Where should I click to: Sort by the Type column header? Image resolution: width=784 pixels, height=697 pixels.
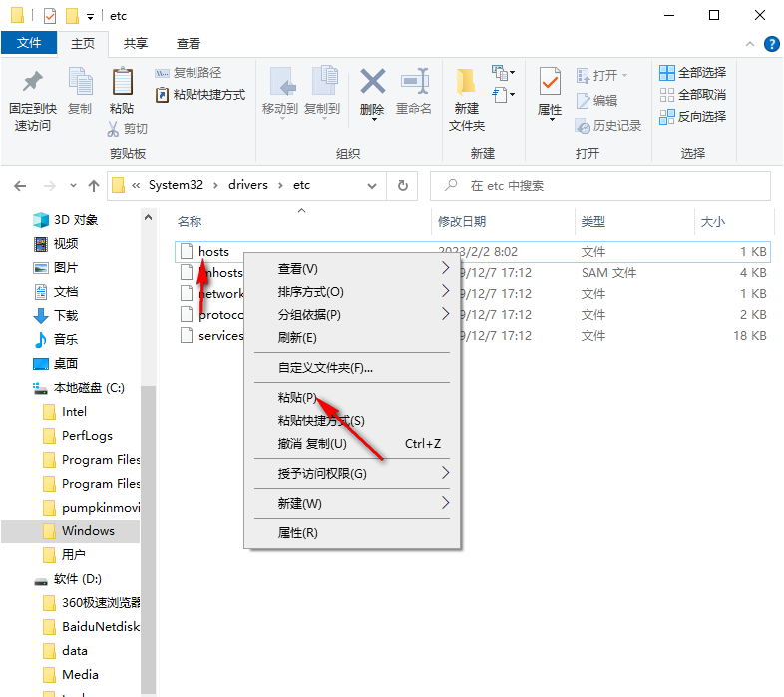point(593,222)
